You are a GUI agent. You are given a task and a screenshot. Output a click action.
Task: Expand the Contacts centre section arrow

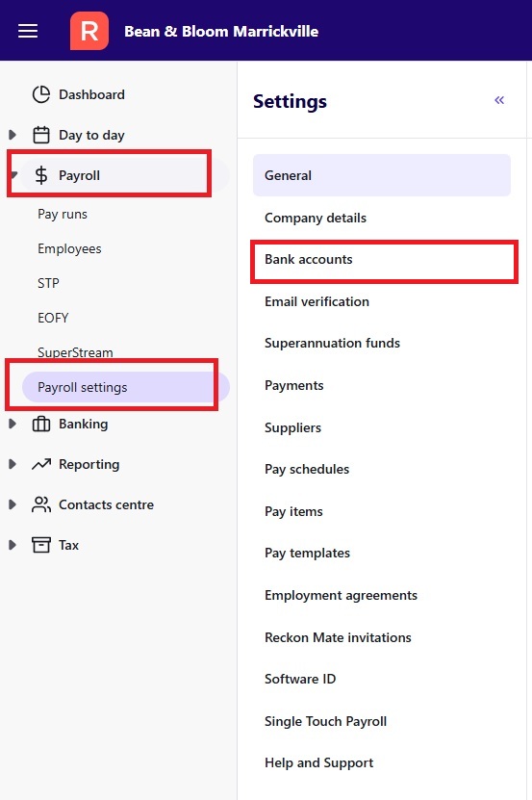coord(13,504)
